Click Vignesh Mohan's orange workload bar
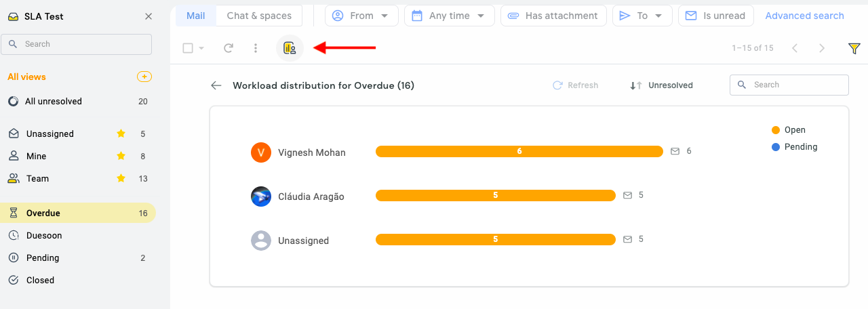 (x=519, y=152)
